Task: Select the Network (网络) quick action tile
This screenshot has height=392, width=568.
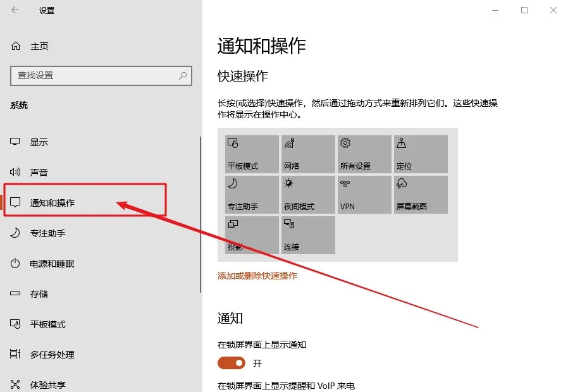Action: (308, 154)
